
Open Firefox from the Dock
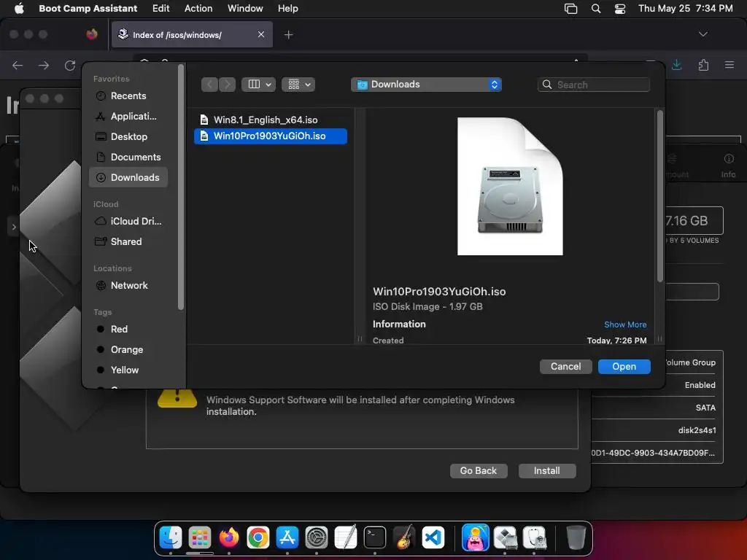[228, 537]
